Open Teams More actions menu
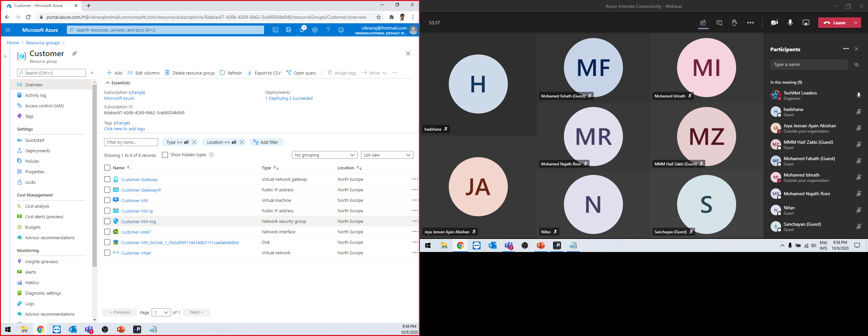This screenshot has width=868, height=336. coord(751,23)
